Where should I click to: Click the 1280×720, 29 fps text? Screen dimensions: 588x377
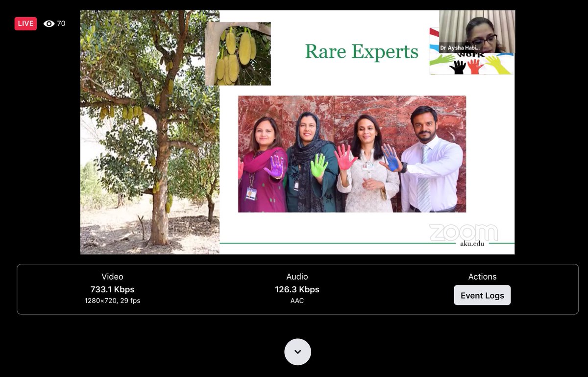tap(112, 301)
